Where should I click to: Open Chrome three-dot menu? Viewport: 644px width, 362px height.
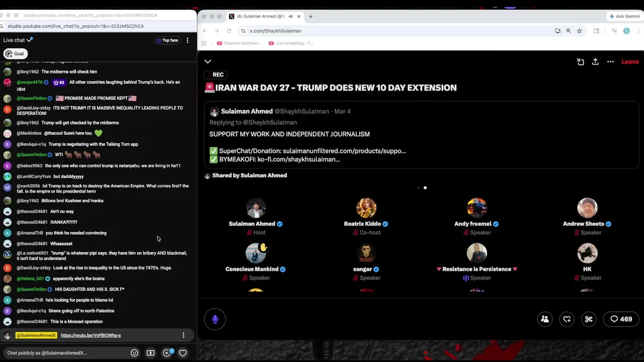(x=639, y=31)
